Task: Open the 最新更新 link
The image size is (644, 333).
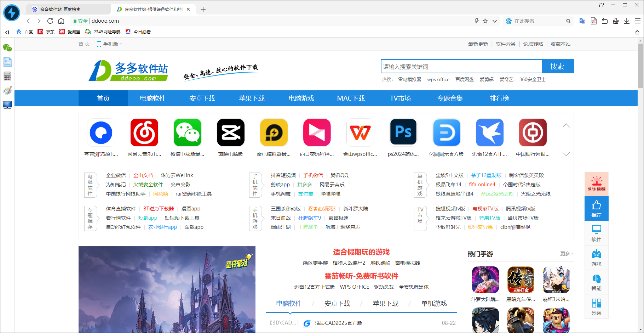Action: coord(478,44)
